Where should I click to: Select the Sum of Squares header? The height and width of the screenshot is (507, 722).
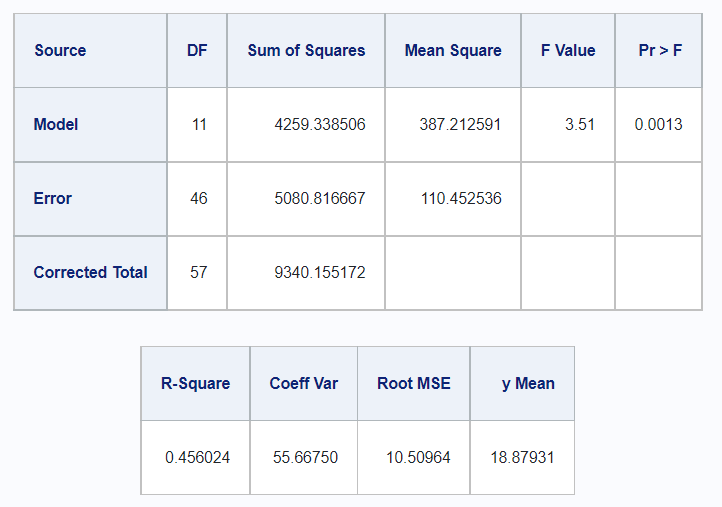pos(306,51)
